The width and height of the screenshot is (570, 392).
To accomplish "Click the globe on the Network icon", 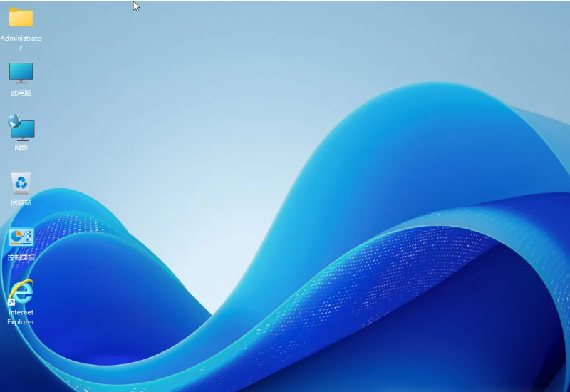I will click(x=14, y=122).
